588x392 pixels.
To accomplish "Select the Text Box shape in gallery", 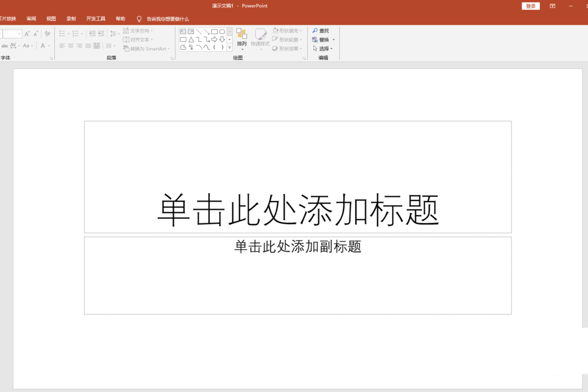I will 183,32.
